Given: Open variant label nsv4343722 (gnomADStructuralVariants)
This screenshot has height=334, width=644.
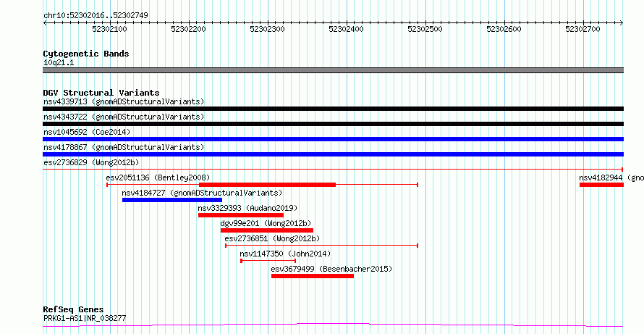Looking at the screenshot, I should pyautogui.click(x=124, y=117).
